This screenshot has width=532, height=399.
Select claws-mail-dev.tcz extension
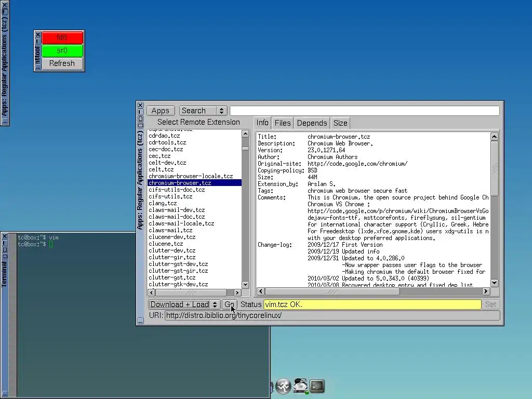[x=194, y=210]
